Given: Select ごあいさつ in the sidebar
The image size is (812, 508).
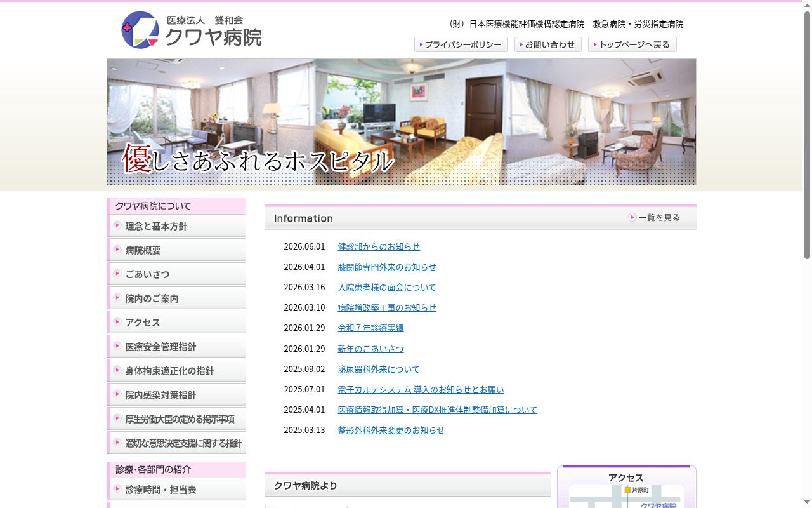Looking at the screenshot, I should pyautogui.click(x=176, y=274).
